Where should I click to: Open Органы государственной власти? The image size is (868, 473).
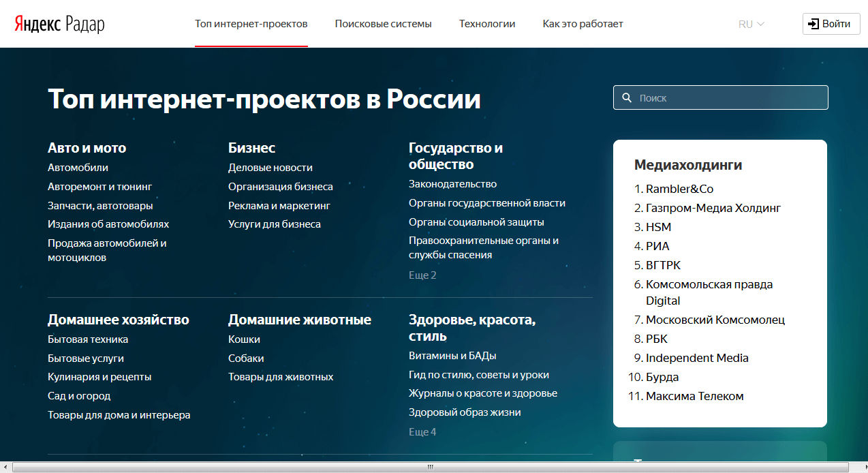pos(487,203)
